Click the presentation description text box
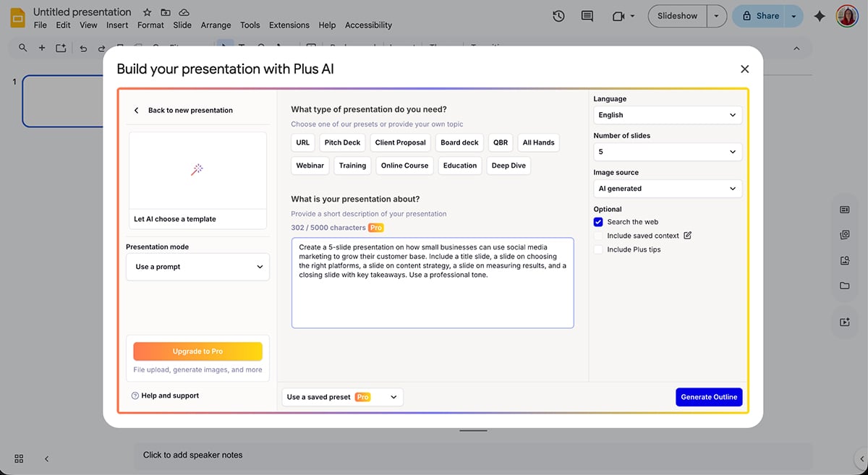This screenshot has width=868, height=475. pos(433,283)
